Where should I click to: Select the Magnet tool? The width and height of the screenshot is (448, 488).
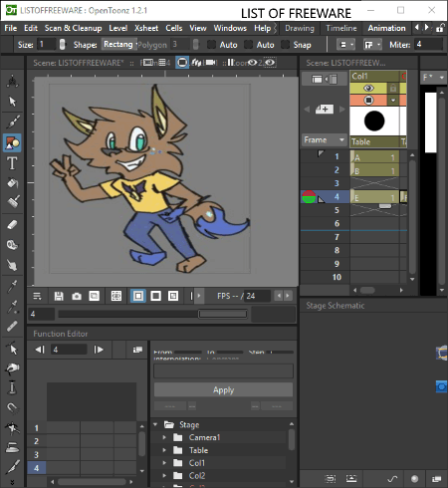click(x=12, y=407)
